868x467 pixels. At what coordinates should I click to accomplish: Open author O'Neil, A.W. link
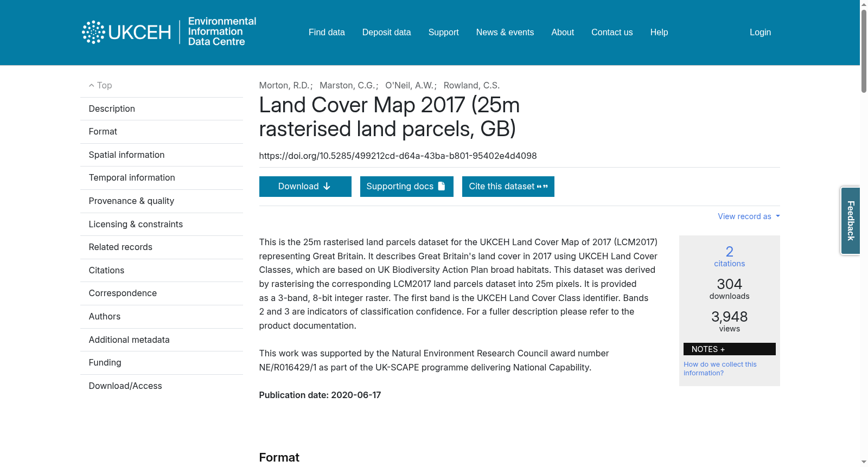(409, 85)
